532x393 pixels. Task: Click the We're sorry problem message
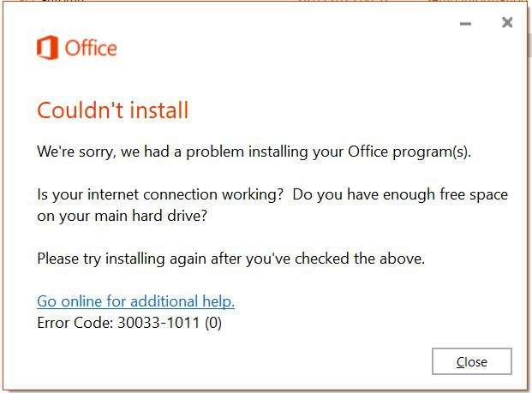pyautogui.click(x=254, y=152)
